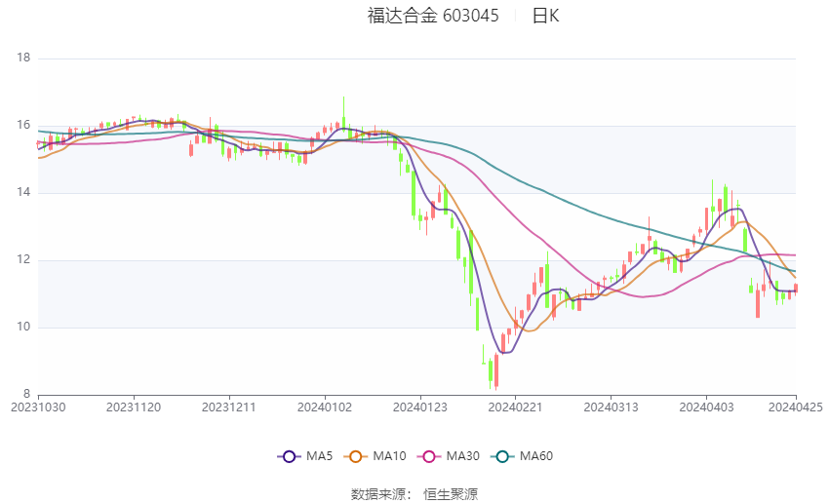
Task: Click x-axis date label 20240102
Action: (325, 407)
